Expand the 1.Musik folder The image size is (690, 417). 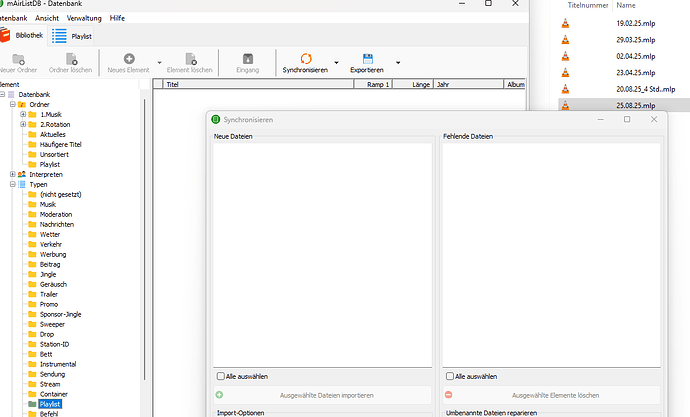click(x=23, y=114)
